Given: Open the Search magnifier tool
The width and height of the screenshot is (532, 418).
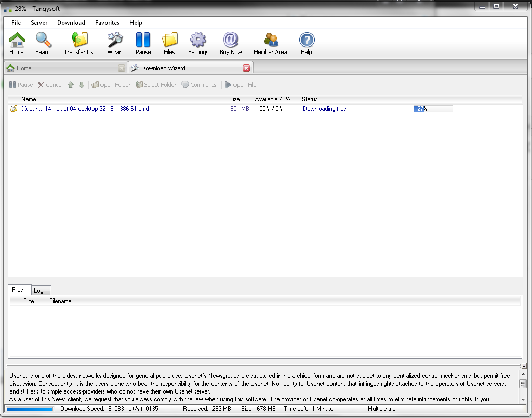Looking at the screenshot, I should [x=44, y=44].
